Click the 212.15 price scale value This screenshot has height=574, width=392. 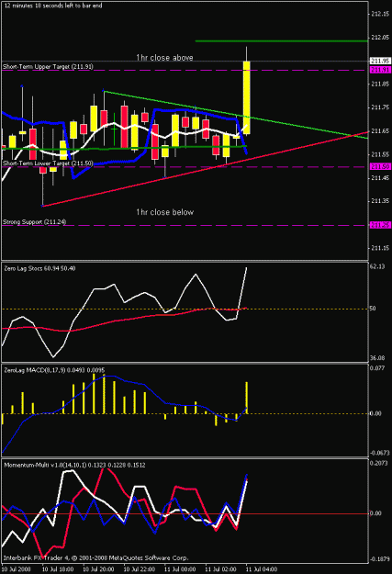coord(380,14)
